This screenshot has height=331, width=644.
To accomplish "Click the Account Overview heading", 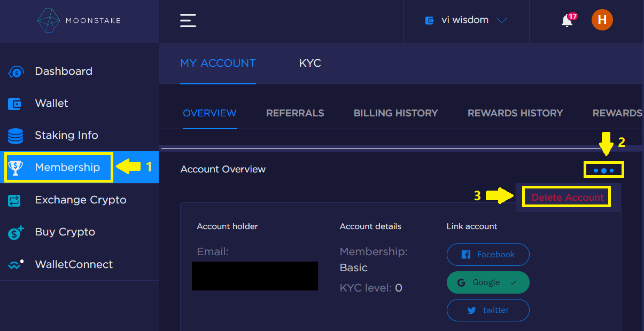I will 223,169.
